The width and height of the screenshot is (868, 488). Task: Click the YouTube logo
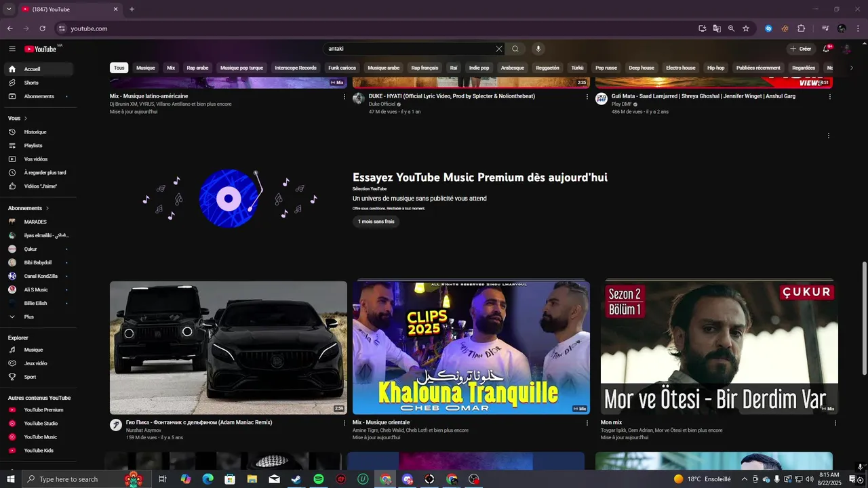click(41, 49)
